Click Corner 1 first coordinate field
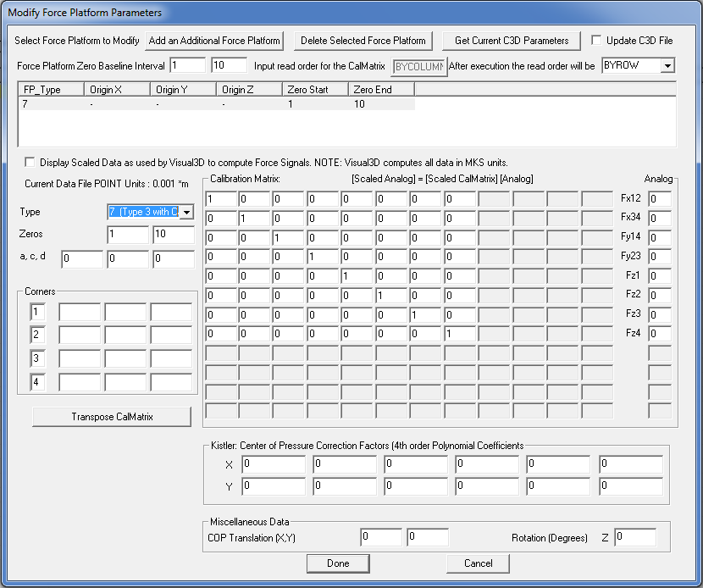The image size is (703, 588). pos(80,312)
